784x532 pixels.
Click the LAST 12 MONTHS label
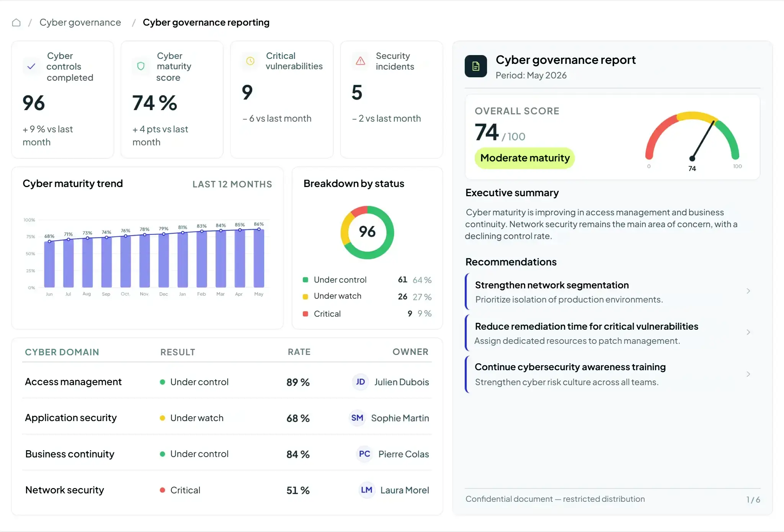click(x=232, y=184)
